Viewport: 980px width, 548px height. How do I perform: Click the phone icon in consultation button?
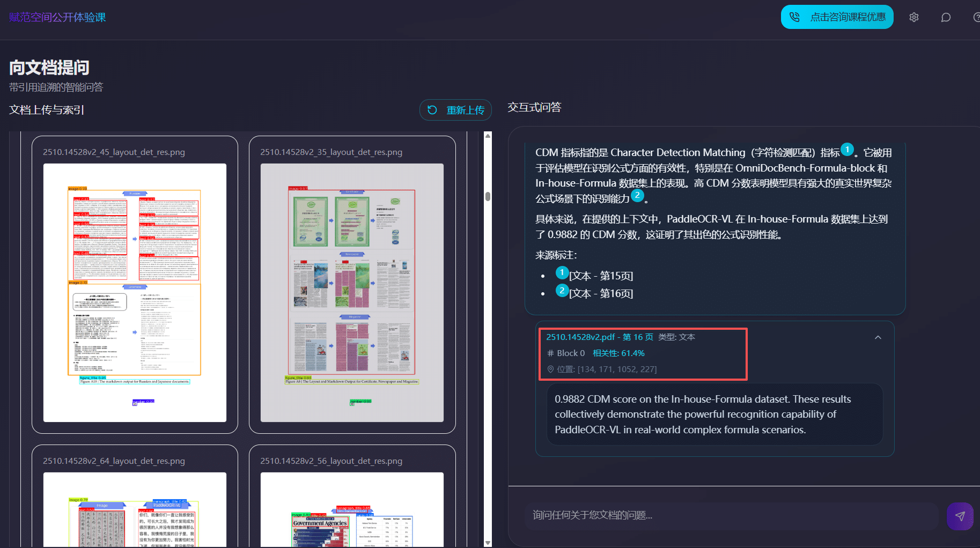(795, 17)
